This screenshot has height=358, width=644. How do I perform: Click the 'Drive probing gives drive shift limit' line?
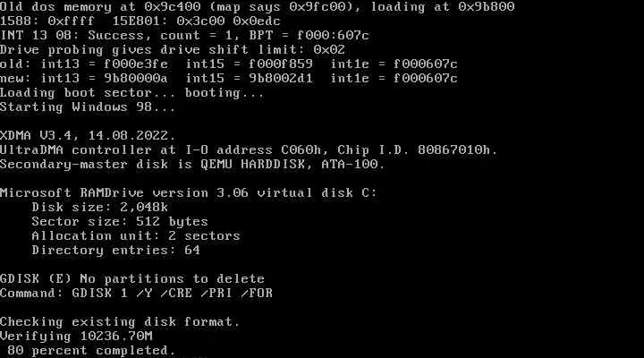click(x=173, y=50)
